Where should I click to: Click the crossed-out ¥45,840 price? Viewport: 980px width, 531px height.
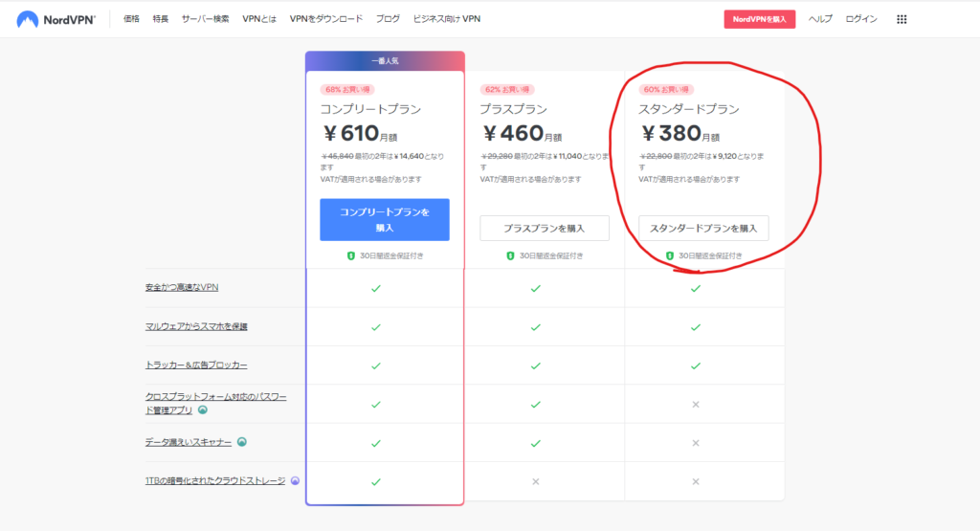(337, 156)
